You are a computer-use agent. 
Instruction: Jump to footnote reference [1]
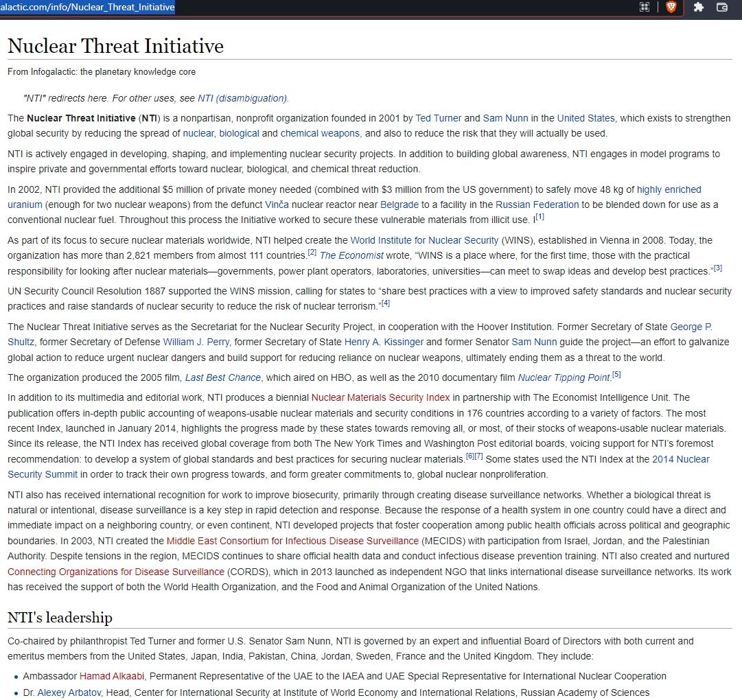(x=540, y=217)
